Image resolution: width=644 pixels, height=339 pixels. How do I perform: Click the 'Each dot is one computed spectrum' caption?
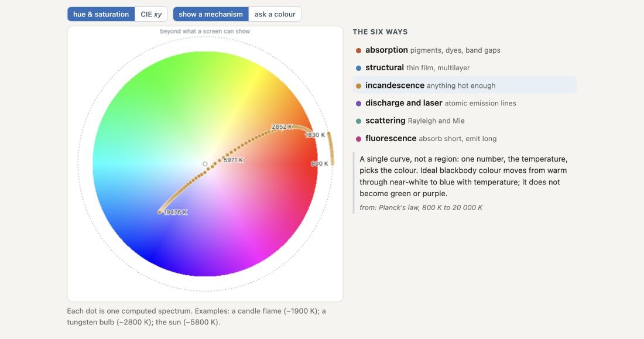coord(196,316)
